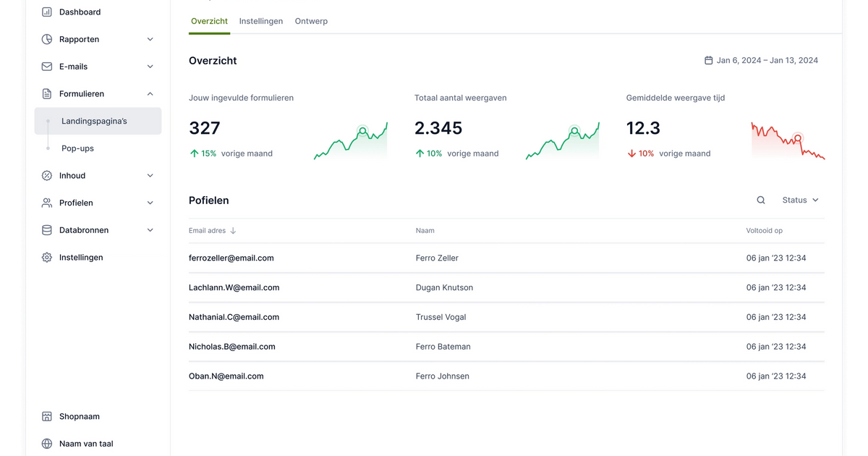Expand the Profielen sidebar chevron
Viewport: 868px width, 456px height.
(x=150, y=203)
